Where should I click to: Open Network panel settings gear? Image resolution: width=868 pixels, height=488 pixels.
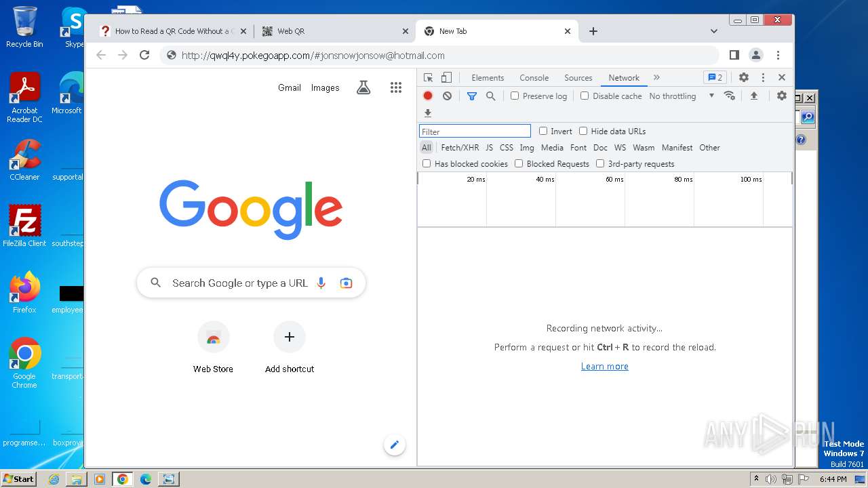[x=782, y=96]
